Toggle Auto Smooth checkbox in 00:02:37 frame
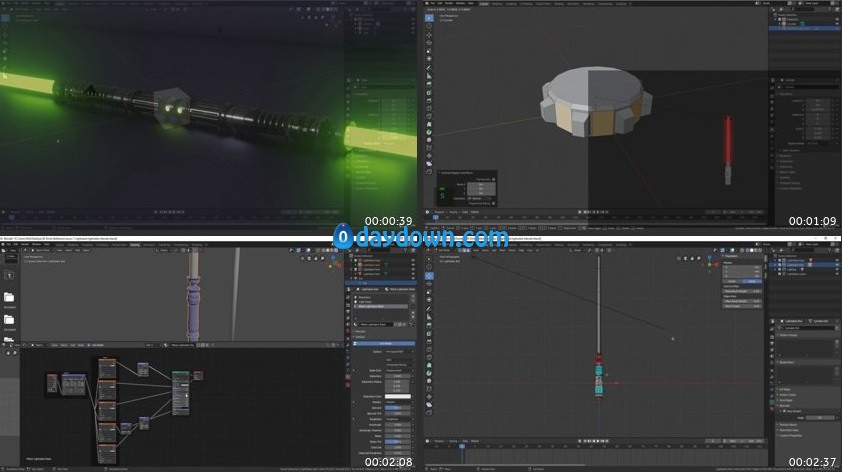The image size is (842, 472). coord(784,411)
